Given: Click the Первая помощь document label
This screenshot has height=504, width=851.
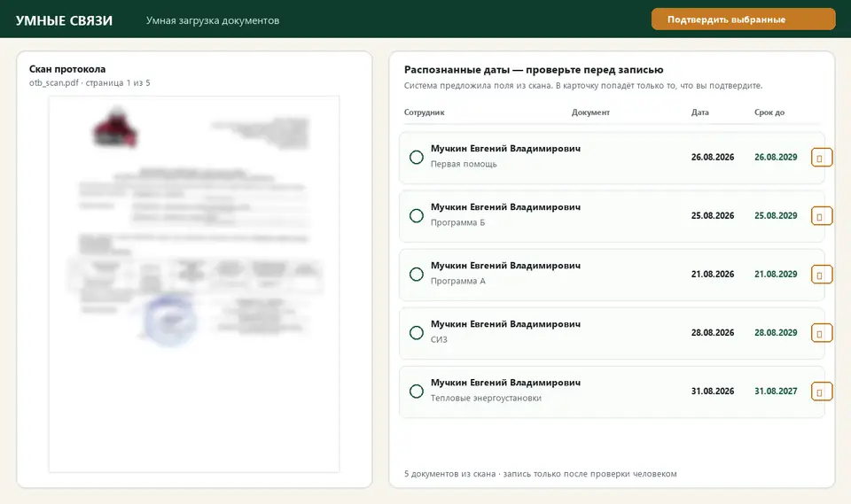Looking at the screenshot, I should coord(464,164).
